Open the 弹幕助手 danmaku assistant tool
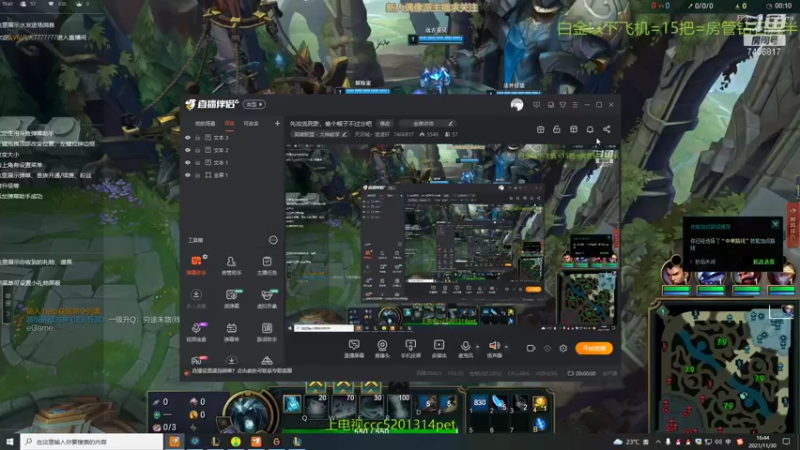Image resolution: width=800 pixels, height=450 pixels. pyautogui.click(x=196, y=265)
